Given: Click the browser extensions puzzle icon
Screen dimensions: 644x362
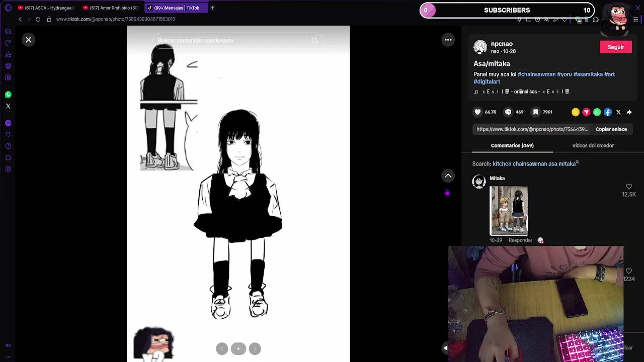Looking at the screenshot, I should point(596,20).
